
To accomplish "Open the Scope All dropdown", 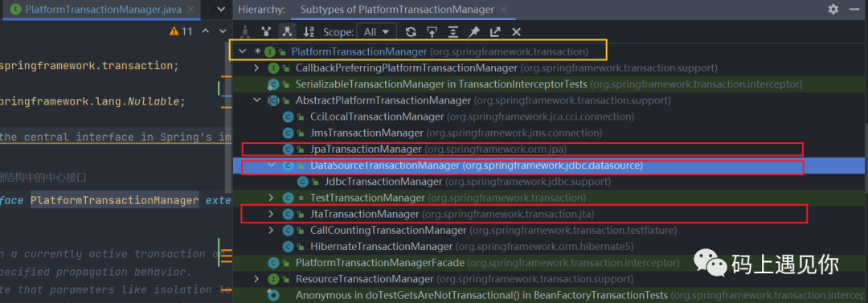I will pyautogui.click(x=377, y=32).
